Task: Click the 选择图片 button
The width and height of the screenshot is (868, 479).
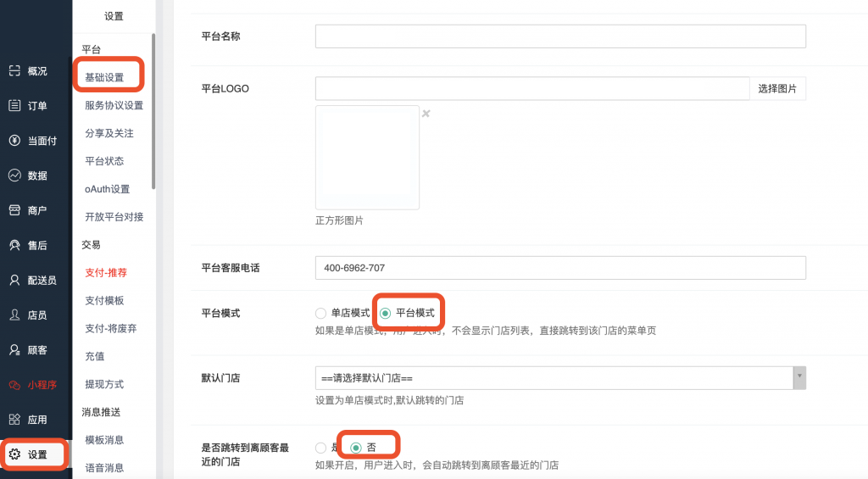Action: [776, 89]
